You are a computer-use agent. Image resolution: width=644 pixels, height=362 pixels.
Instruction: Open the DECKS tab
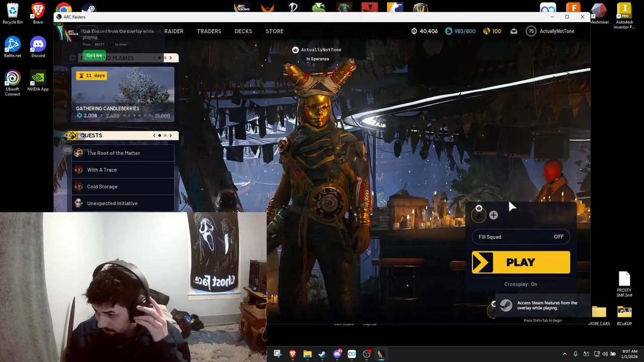[243, 31]
